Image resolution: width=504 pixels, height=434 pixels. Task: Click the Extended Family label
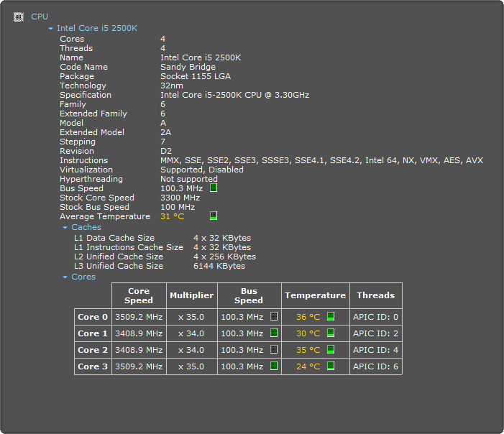tap(93, 114)
